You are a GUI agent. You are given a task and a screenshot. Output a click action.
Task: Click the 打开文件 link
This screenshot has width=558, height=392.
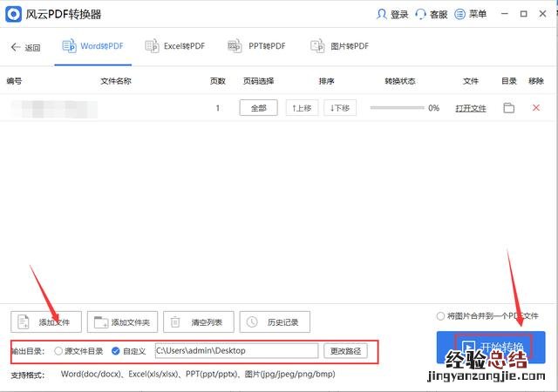tap(471, 108)
